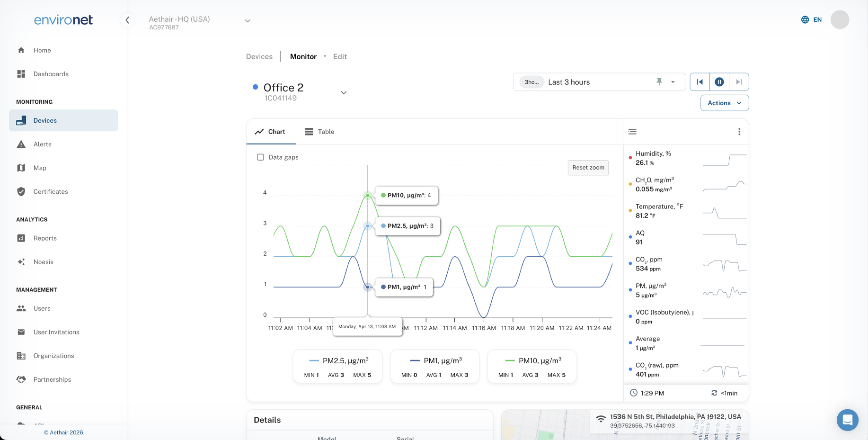868x440 pixels.
Task: Open the Edit view for this device
Action: pos(339,56)
